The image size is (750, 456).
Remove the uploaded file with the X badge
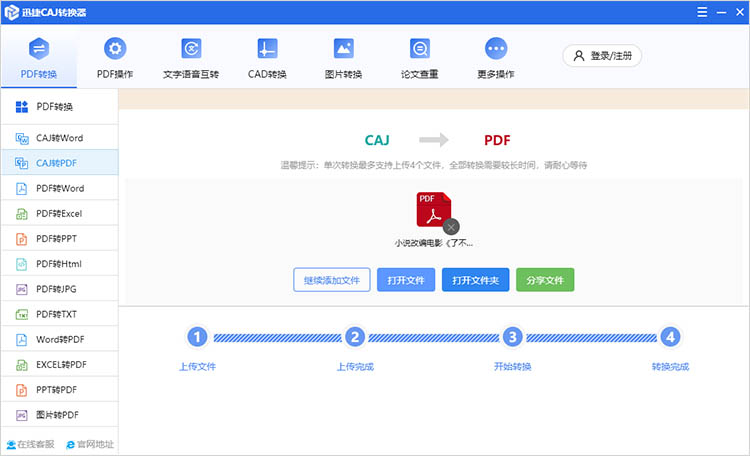(x=451, y=227)
